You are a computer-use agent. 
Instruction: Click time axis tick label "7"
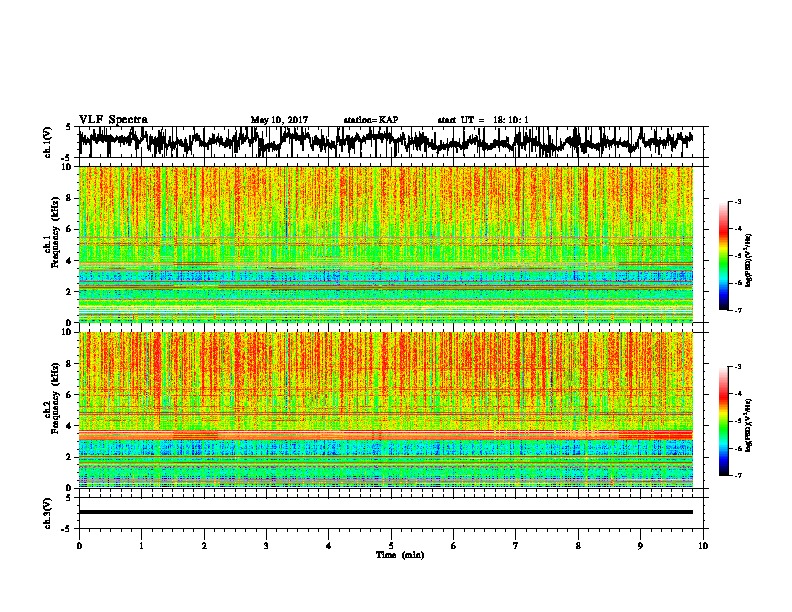pyautogui.click(x=516, y=546)
